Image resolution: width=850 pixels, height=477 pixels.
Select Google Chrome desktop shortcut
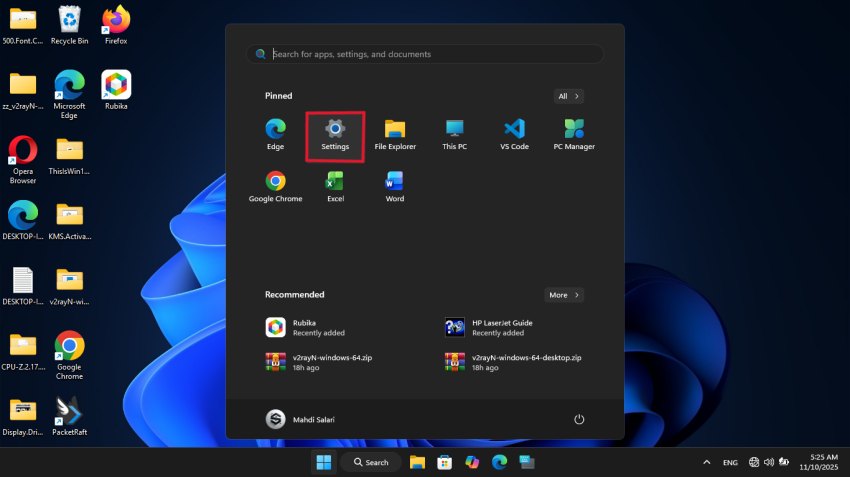pyautogui.click(x=69, y=355)
